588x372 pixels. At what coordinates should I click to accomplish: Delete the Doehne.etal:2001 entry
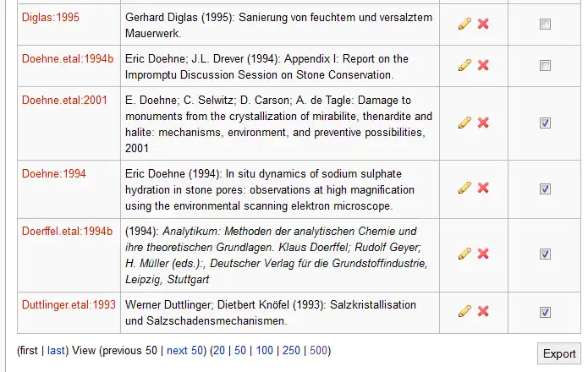click(x=483, y=123)
